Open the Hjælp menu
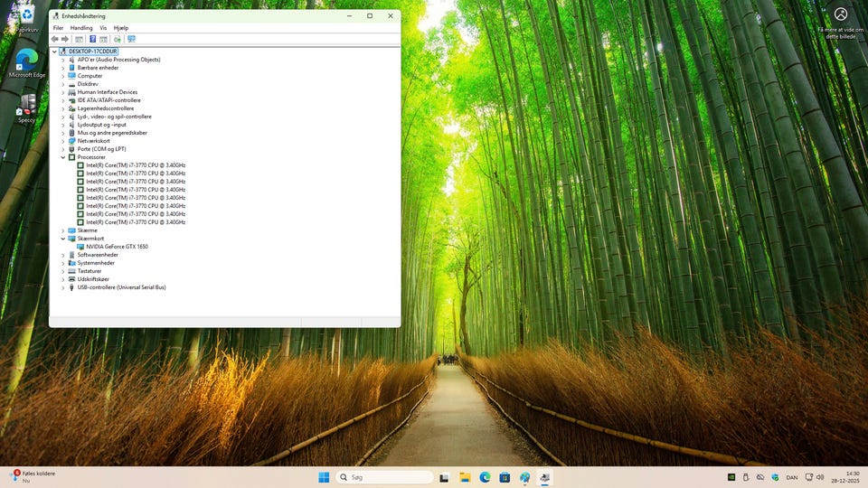Image resolution: width=868 pixels, height=488 pixels. [120, 28]
